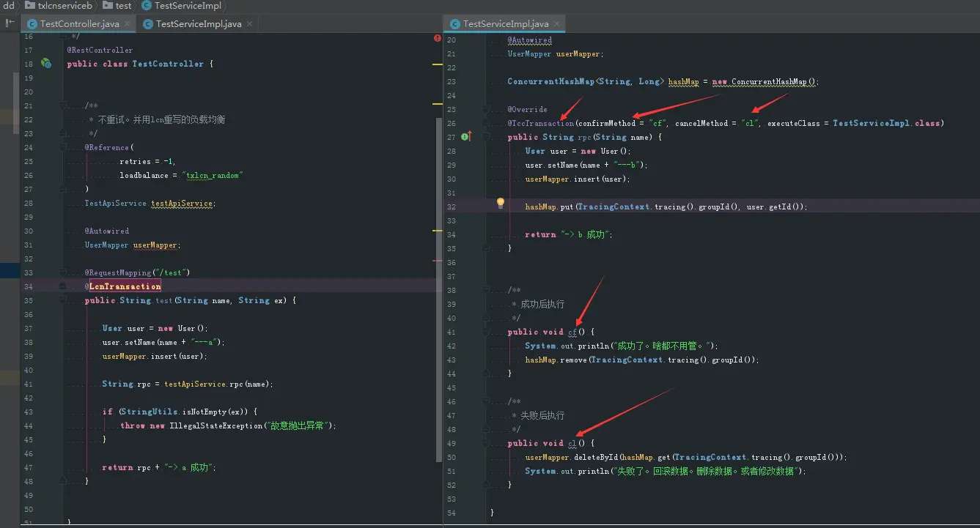The width and height of the screenshot is (980, 528).
Task: Click the confirmMethod attribute name
Action: [x=608, y=123]
